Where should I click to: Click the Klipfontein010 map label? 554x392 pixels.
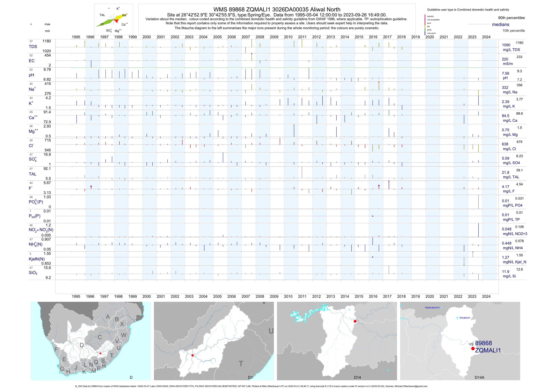tap(432, 307)
